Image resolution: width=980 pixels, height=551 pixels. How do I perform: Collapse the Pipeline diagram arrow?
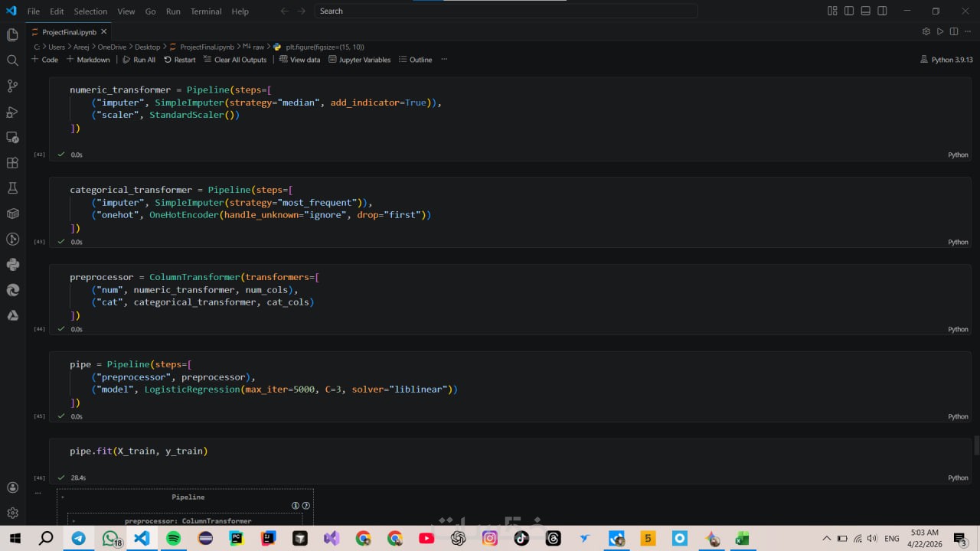63,497
